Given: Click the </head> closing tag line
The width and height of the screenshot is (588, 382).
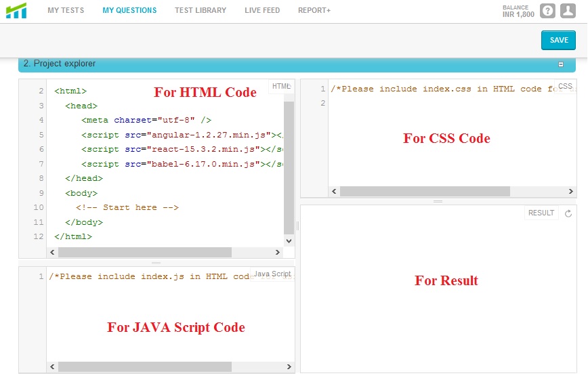Looking at the screenshot, I should pos(83,178).
